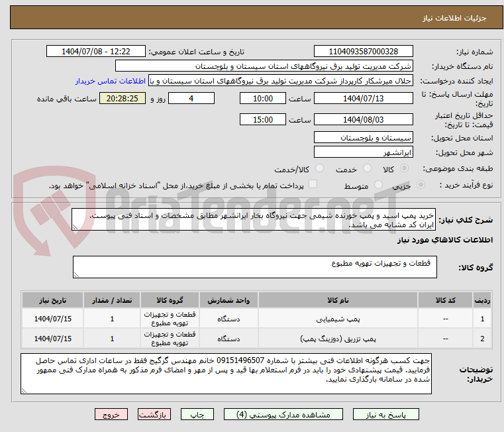Click the شماره نیاز number field
This screenshot has width=504, height=432.
click(x=363, y=52)
